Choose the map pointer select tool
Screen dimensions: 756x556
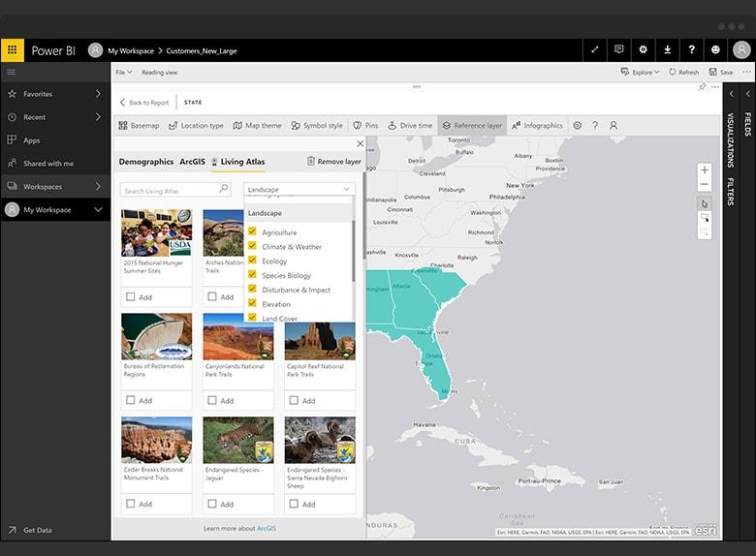pyautogui.click(x=705, y=203)
